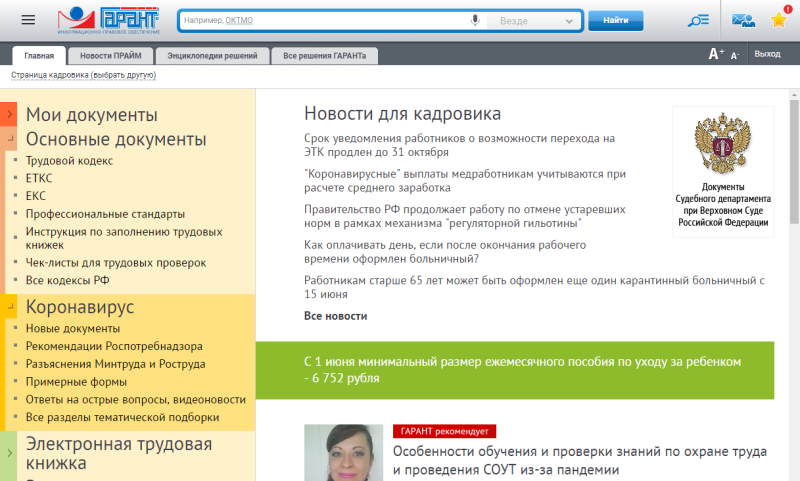800x481 pixels.
Task: Open article 'Особенности обучения и проверки знаний'
Action: 580,460
